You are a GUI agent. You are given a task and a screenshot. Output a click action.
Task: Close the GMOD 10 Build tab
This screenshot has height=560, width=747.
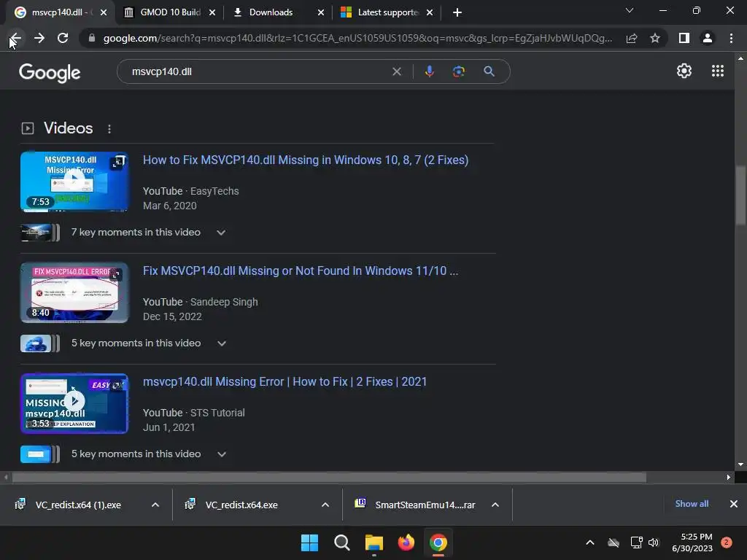click(212, 12)
